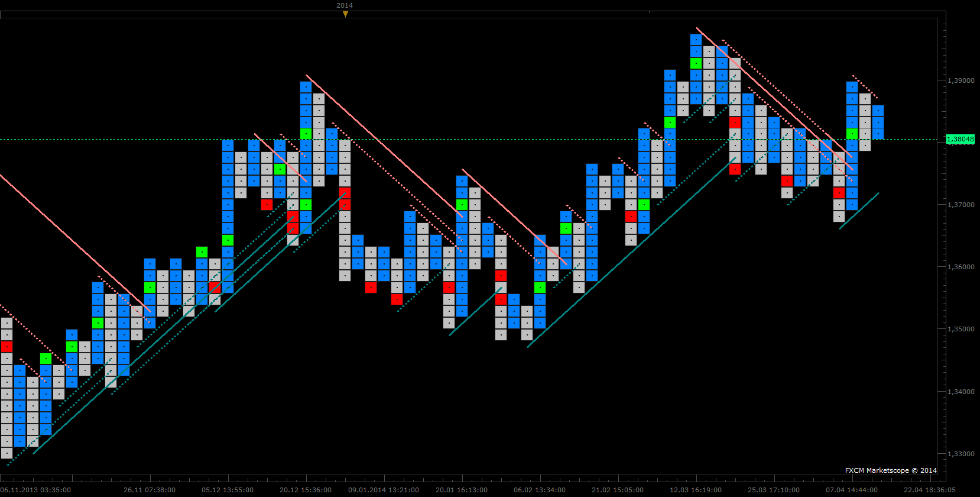Click the 26.11 07:38:00 time label
Viewport: 980px width, 497px height.
point(150,490)
